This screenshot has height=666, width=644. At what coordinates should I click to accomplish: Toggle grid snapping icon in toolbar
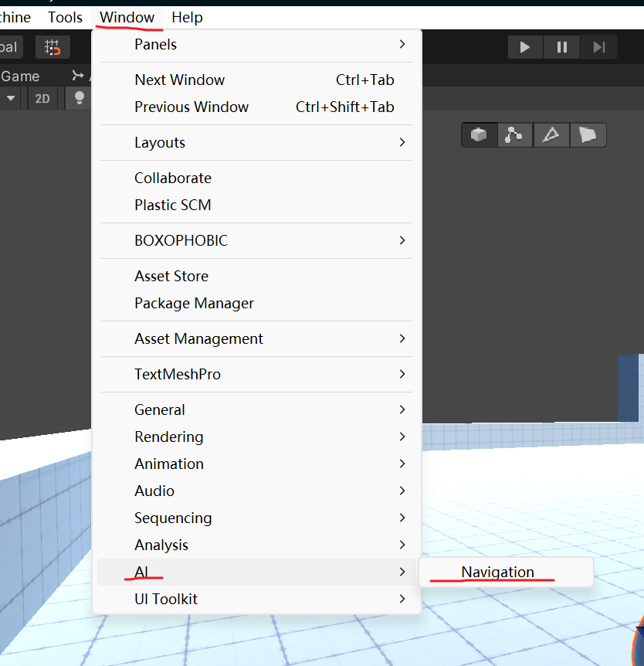tap(53, 47)
